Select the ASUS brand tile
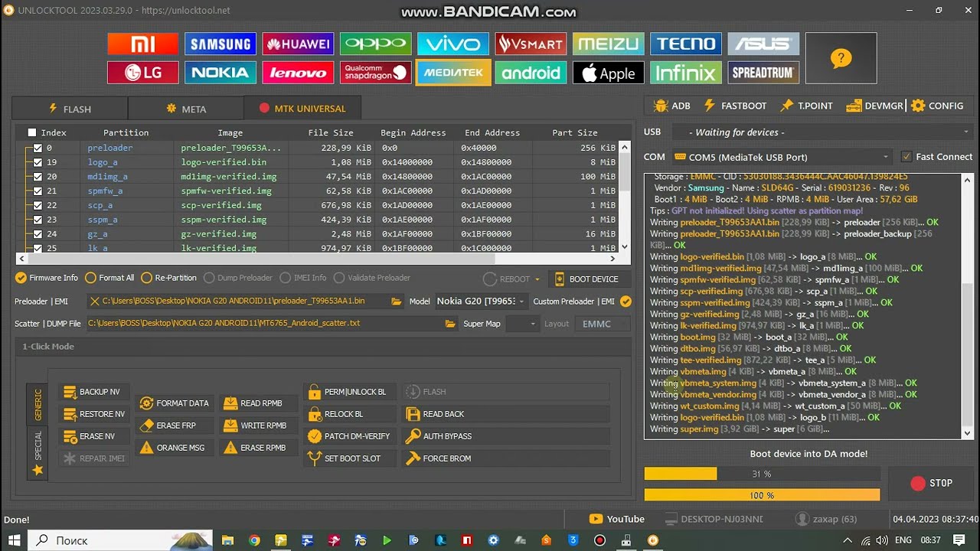Image resolution: width=980 pixels, height=551 pixels. point(763,44)
